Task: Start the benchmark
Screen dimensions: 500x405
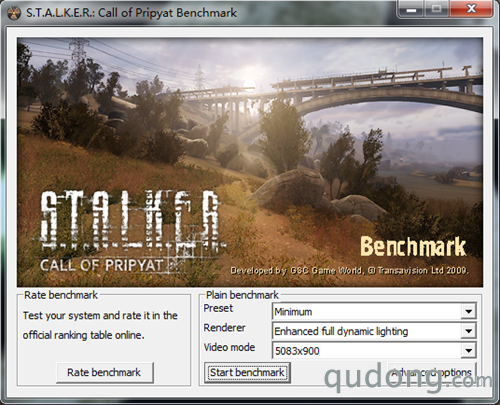Action: coord(247,372)
